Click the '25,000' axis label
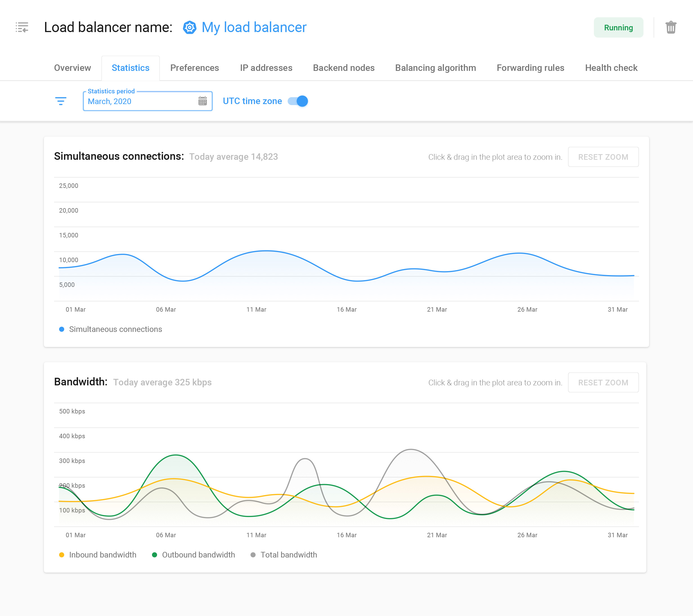 click(x=68, y=186)
